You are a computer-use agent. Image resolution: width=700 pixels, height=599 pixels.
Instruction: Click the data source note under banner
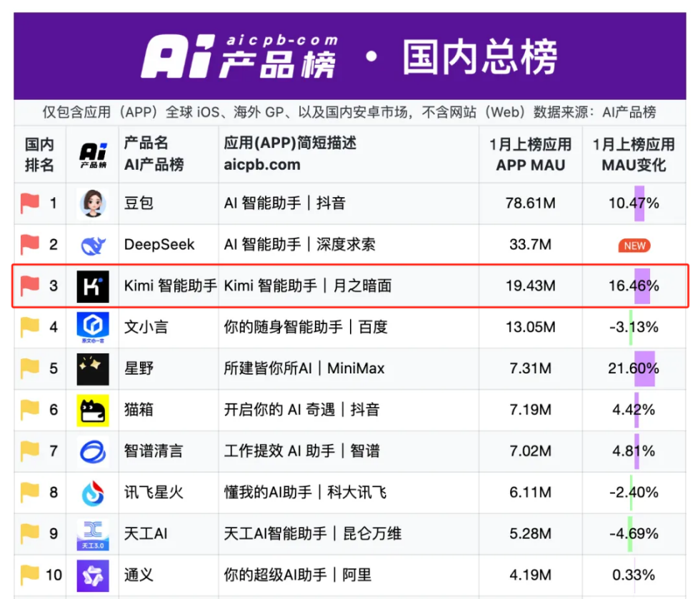tap(349, 112)
